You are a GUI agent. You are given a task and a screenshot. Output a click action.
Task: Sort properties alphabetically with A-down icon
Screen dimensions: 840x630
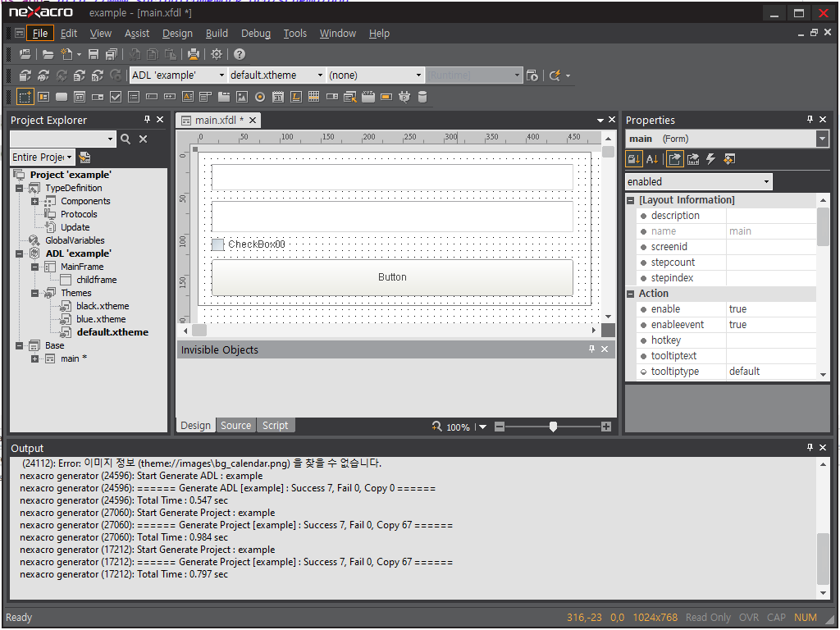(x=652, y=159)
